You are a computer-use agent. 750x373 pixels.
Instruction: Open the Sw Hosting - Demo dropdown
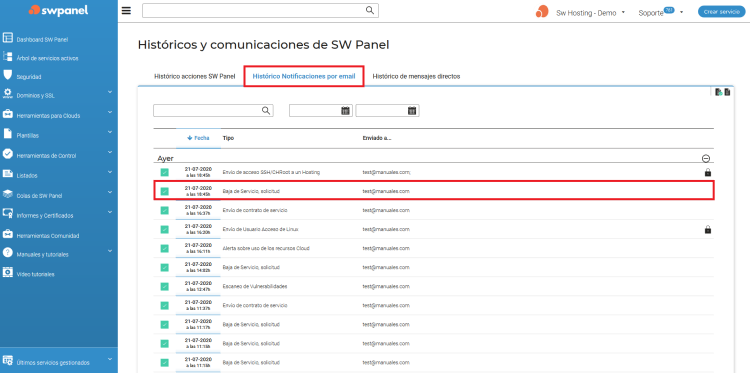coord(590,13)
